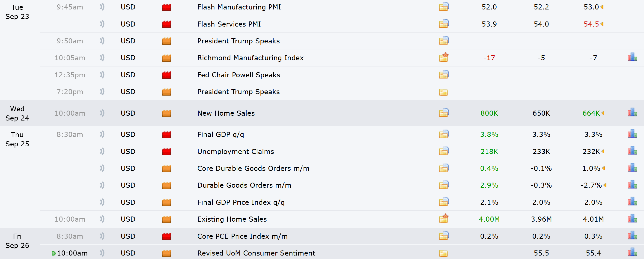Show graph for New Home Sales

[x=632, y=113]
